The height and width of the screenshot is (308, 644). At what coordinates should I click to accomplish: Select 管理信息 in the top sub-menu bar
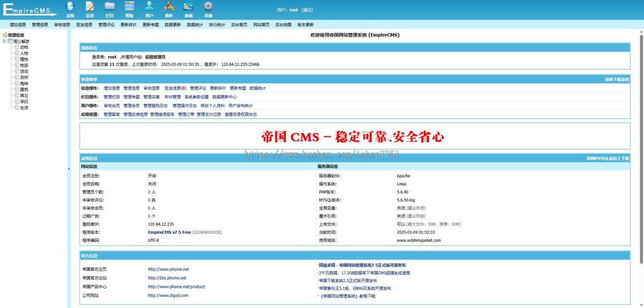coord(40,25)
